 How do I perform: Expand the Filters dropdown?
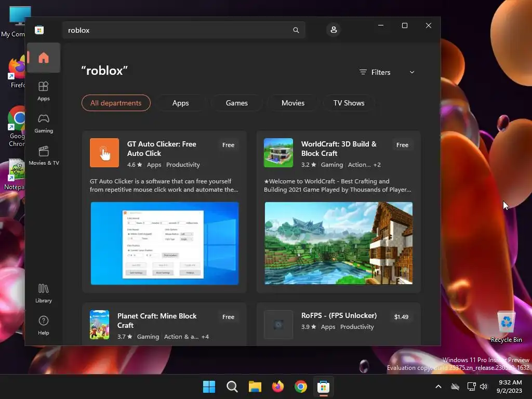click(x=387, y=72)
